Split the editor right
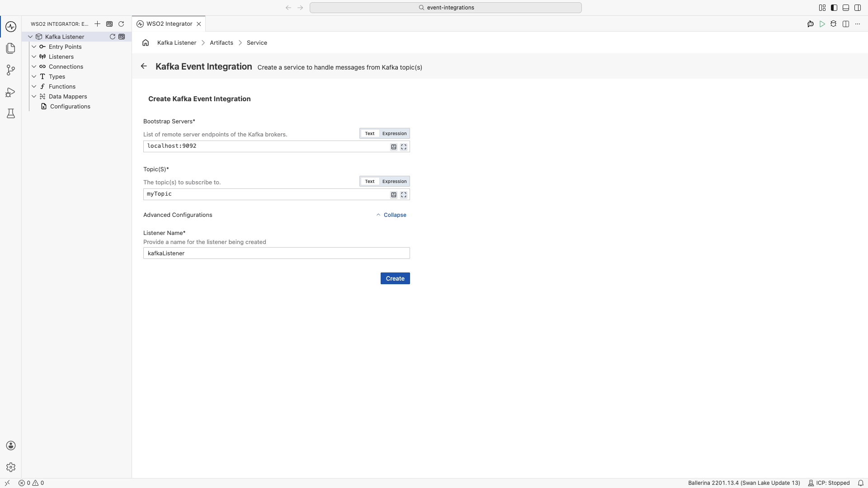The width and height of the screenshot is (868, 488). click(846, 24)
